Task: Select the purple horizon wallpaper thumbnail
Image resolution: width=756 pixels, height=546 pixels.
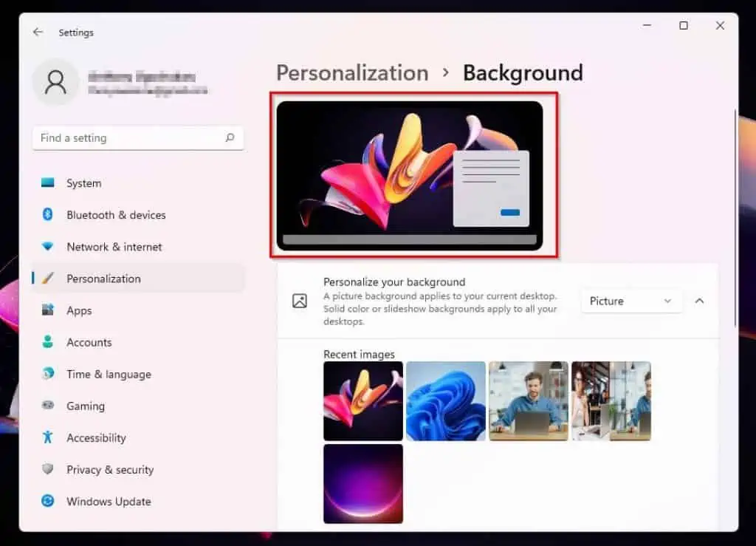Action: [x=363, y=483]
